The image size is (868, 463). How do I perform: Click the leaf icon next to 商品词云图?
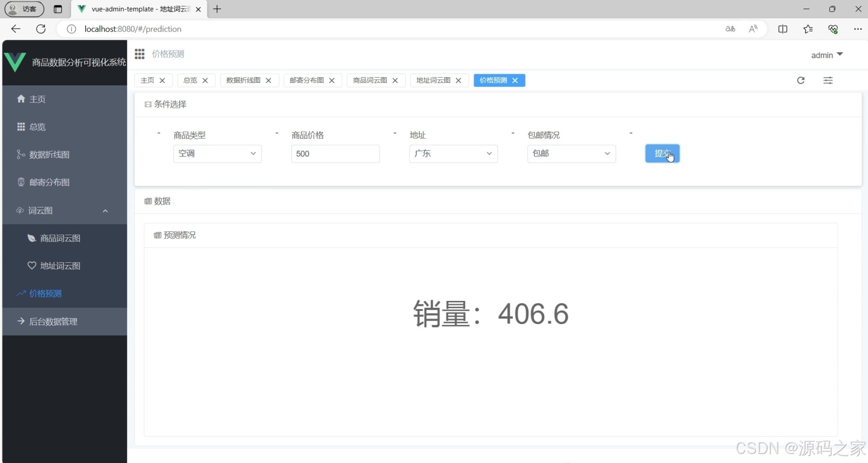(31, 238)
